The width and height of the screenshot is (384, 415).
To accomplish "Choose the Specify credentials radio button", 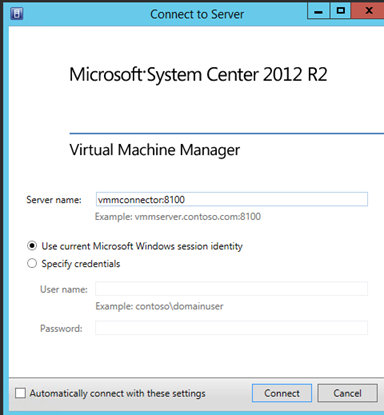I will (x=32, y=263).
